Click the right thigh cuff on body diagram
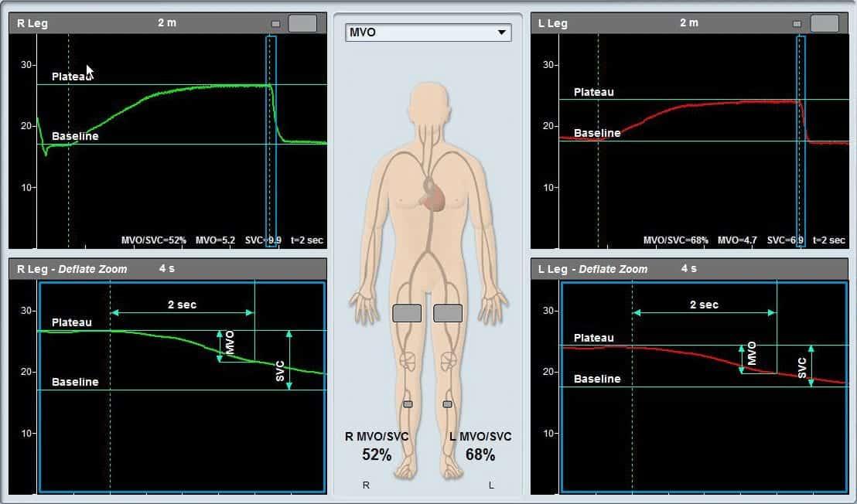857x504 pixels. [407, 313]
